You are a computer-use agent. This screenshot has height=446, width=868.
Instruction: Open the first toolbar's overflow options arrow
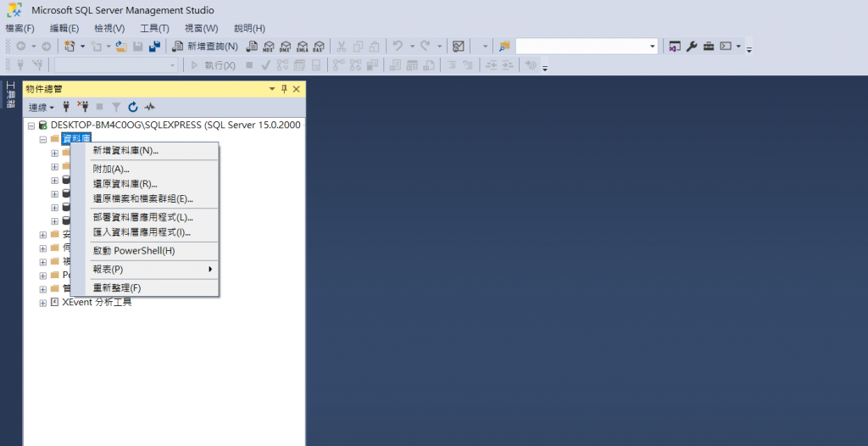pyautogui.click(x=749, y=50)
